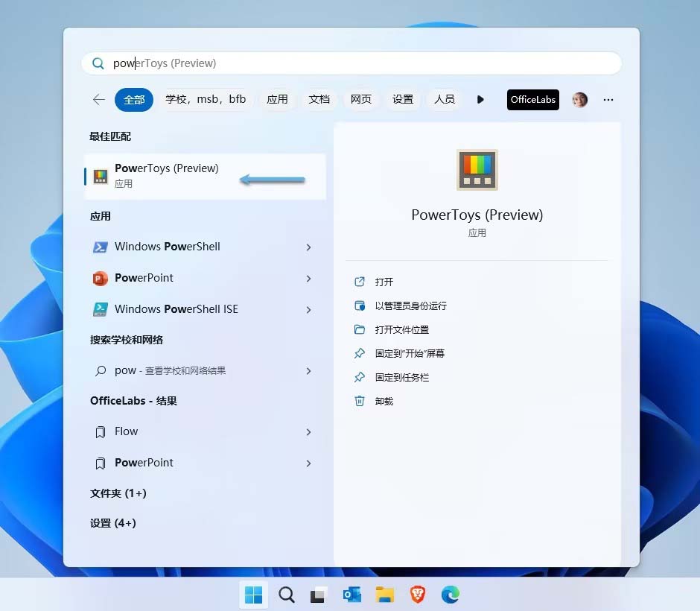Click the folder icon beside 打开文件位置
The image size is (700, 611).
[360, 329]
